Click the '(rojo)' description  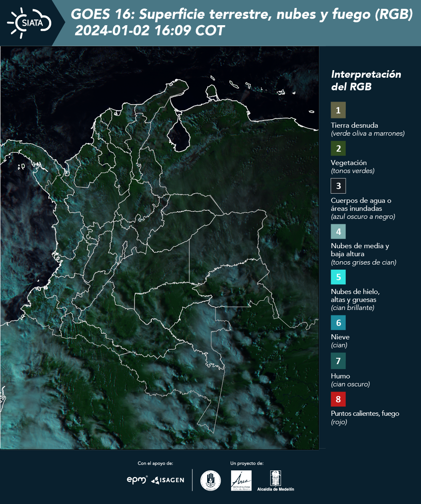[339, 422]
